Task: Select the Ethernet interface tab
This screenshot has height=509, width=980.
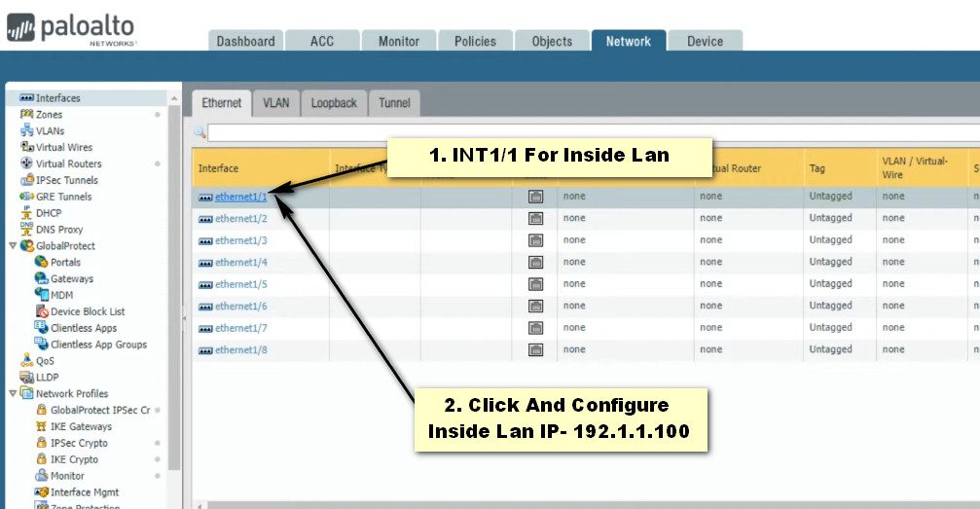Action: [x=221, y=103]
